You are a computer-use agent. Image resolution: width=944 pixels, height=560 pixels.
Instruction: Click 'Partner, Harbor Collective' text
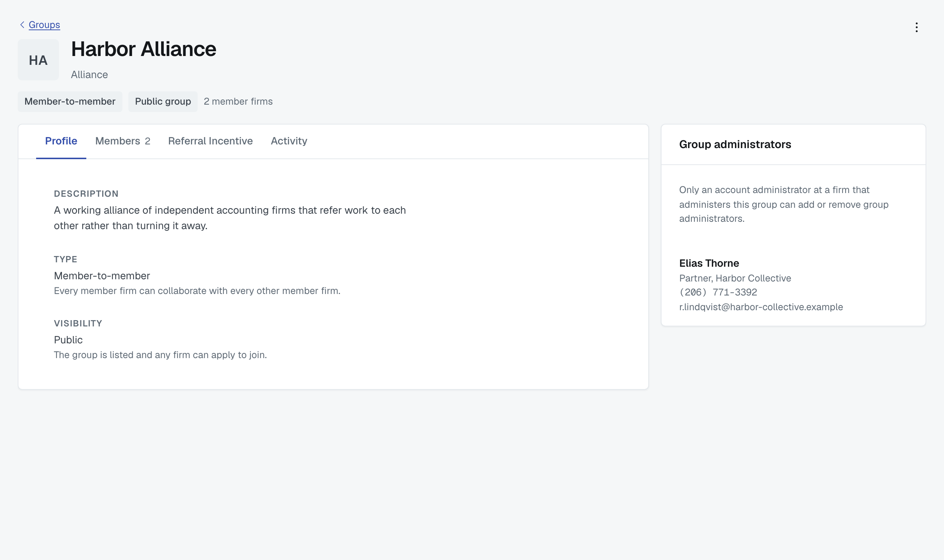click(x=735, y=278)
